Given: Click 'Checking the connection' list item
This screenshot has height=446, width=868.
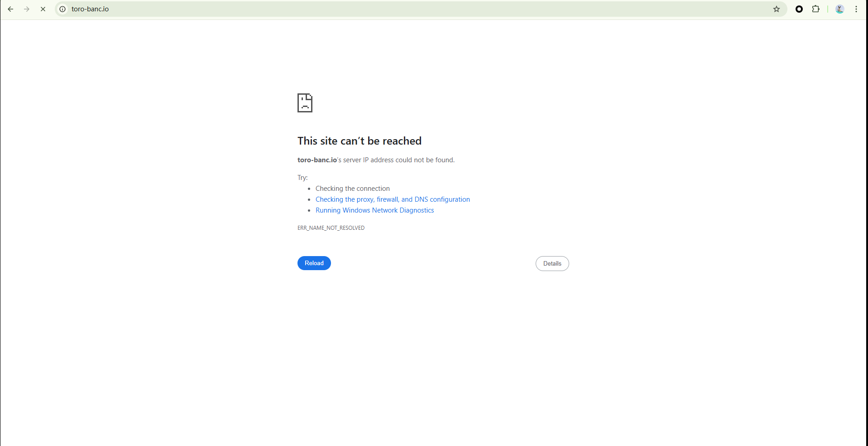Looking at the screenshot, I should 352,189.
